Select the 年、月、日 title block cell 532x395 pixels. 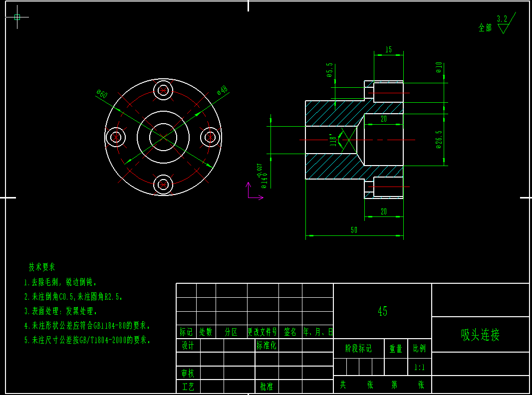(318, 332)
